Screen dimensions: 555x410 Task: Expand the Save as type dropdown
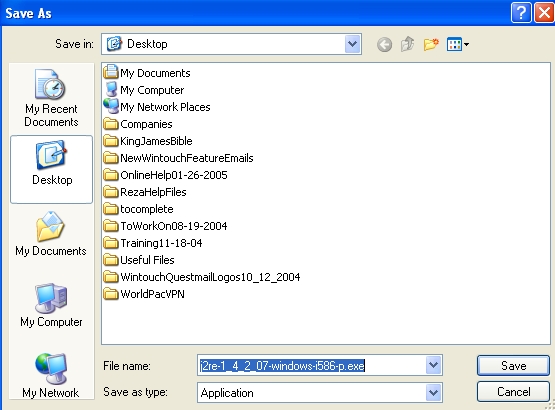[x=434, y=392]
